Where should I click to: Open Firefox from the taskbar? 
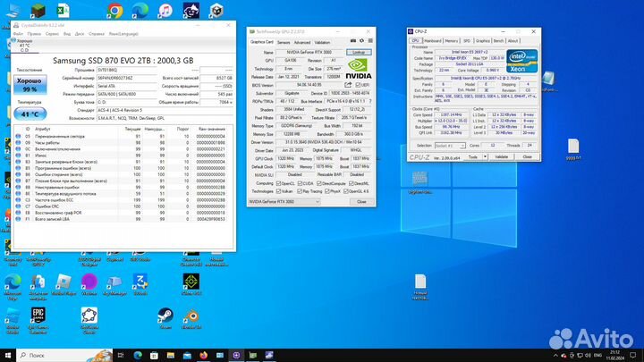pos(203,356)
